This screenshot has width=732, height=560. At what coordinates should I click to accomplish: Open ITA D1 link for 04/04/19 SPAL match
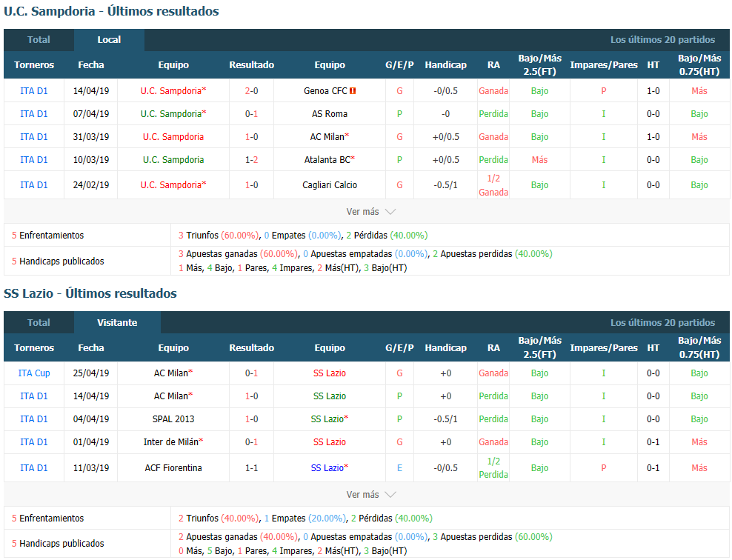click(x=33, y=419)
